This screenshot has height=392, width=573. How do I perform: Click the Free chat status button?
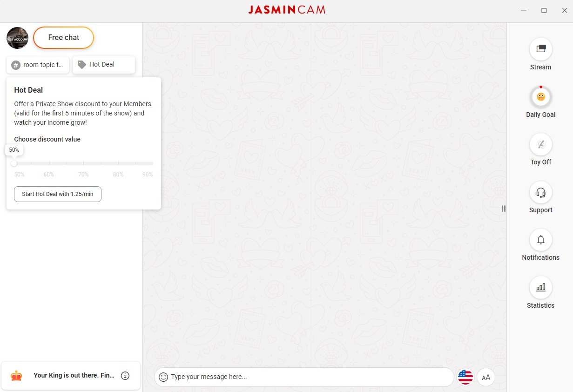64,38
